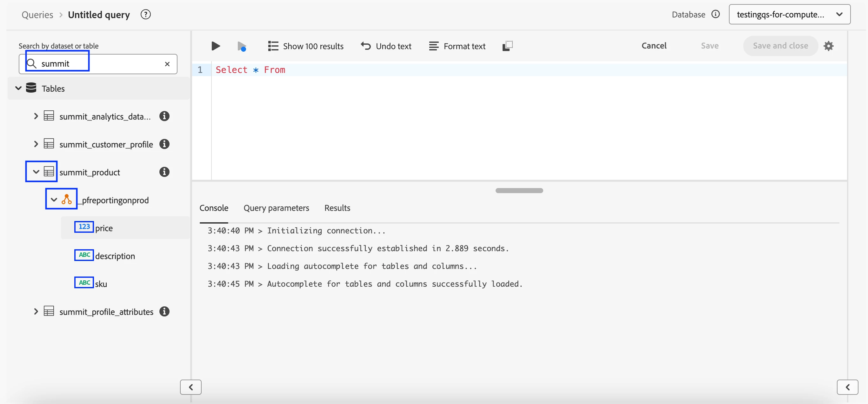Click the copy query icon in toolbar
This screenshot has width=868, height=404.
tap(507, 46)
